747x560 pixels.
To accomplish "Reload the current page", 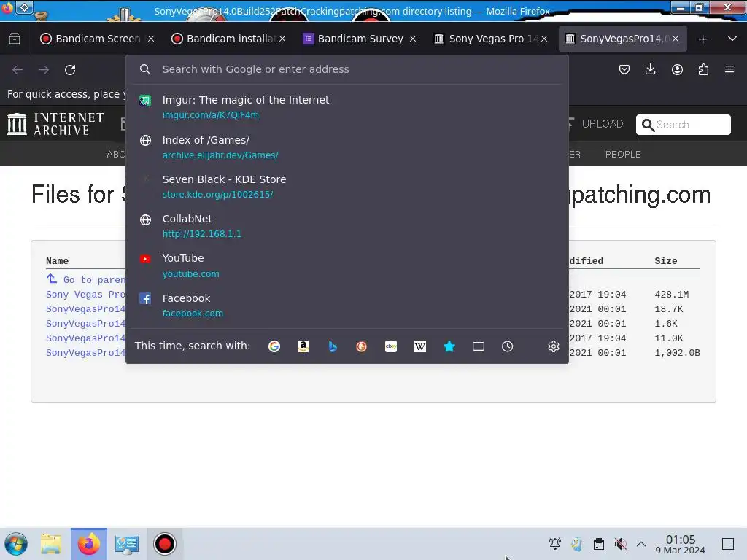I will [x=70, y=70].
